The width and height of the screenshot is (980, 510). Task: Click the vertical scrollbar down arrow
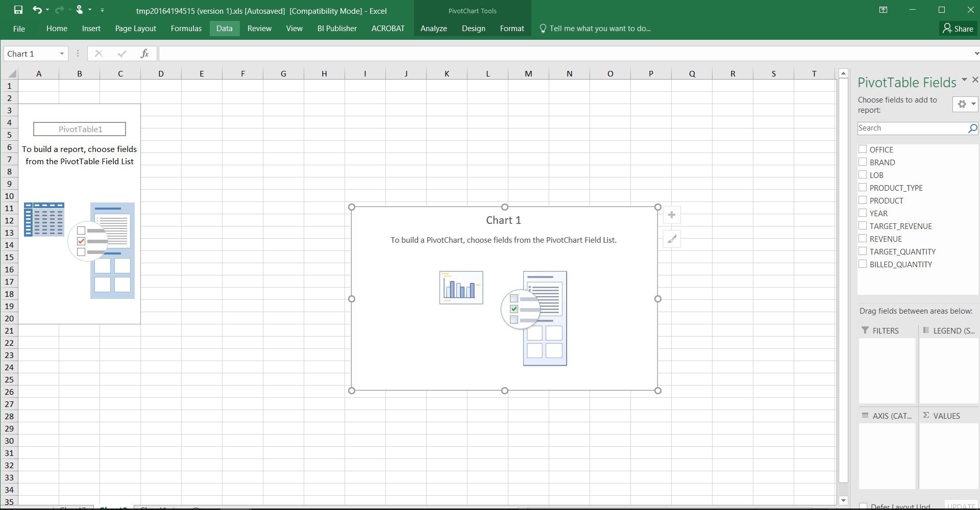843,501
